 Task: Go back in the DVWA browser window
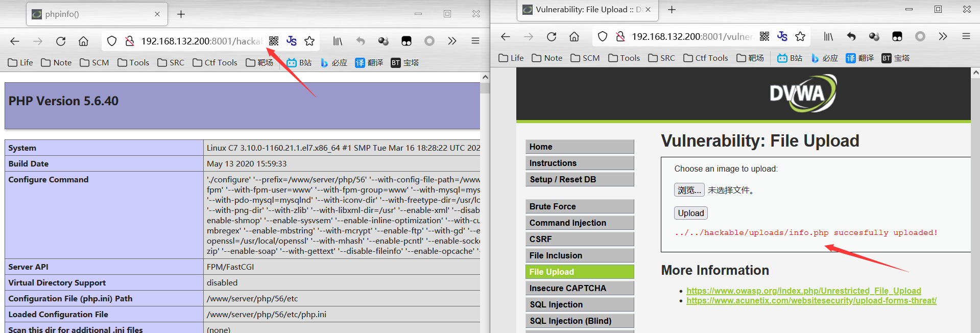click(x=506, y=37)
